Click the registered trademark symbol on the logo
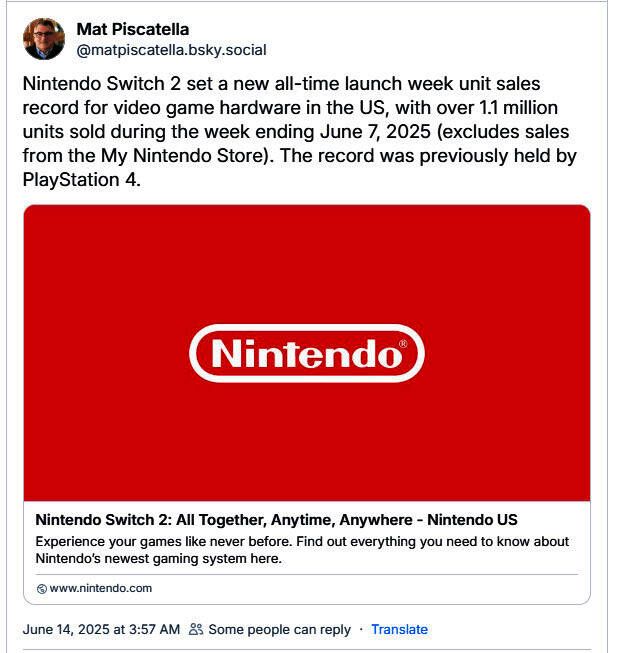This screenshot has width=617, height=653. (x=402, y=344)
